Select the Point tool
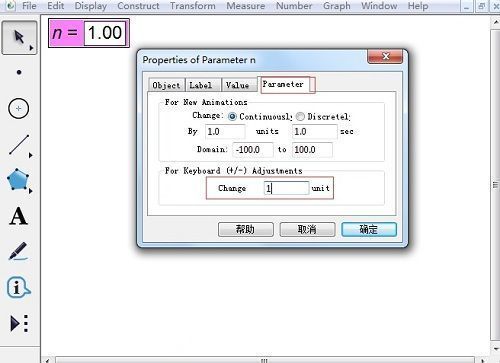500x363 pixels. (x=19, y=72)
